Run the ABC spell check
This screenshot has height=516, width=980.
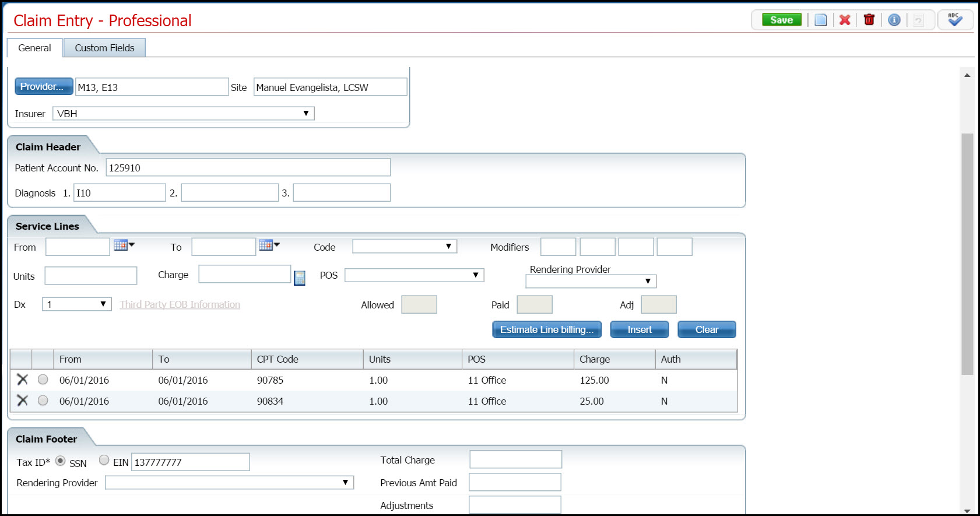pyautogui.click(x=954, y=20)
